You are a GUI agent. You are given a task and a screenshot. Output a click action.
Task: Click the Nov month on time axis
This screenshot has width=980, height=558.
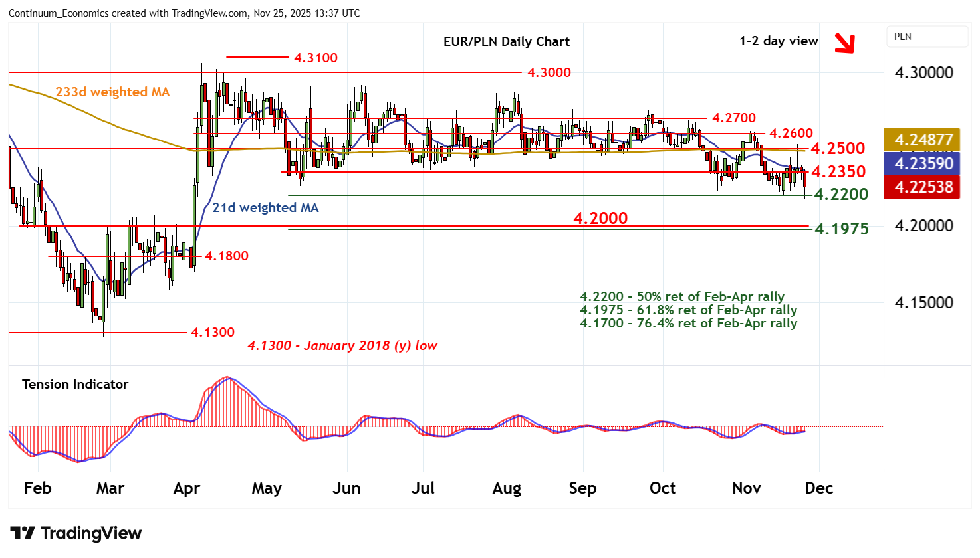(746, 488)
